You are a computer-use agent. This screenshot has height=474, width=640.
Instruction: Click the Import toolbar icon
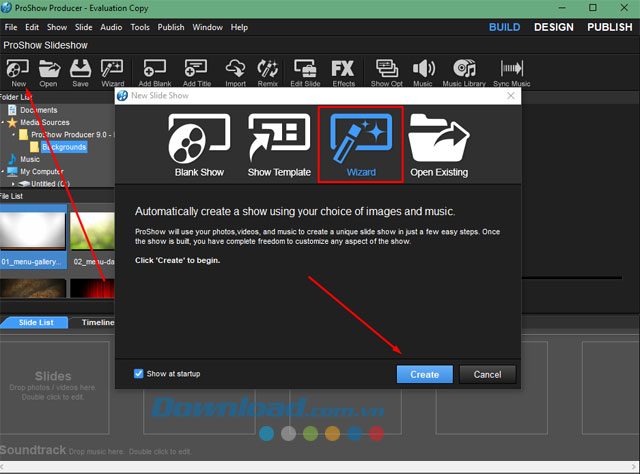coord(236,73)
